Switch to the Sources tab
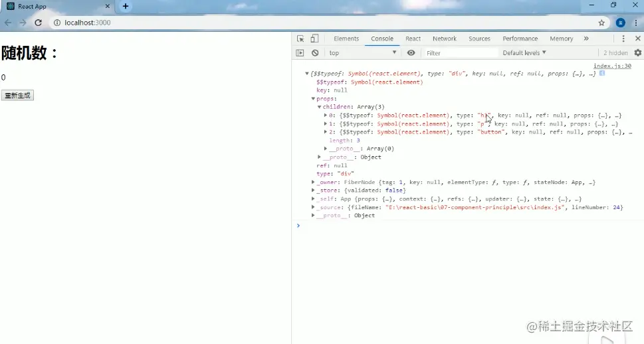 [479, 39]
